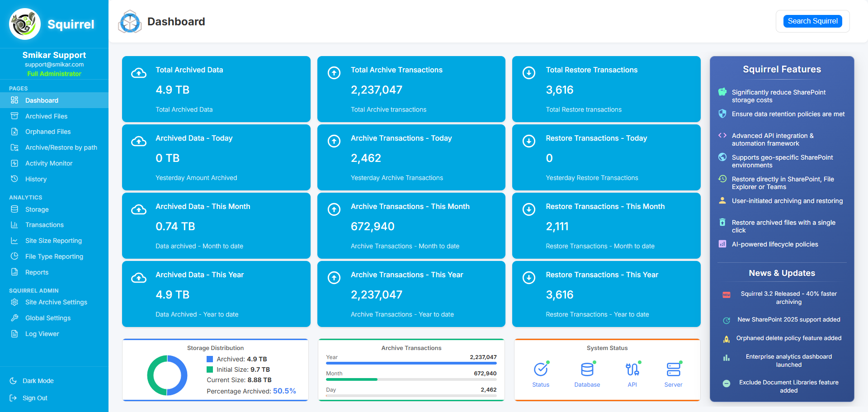The width and height of the screenshot is (868, 412).
Task: Click the blue Archived legend swatch
Action: tap(210, 359)
